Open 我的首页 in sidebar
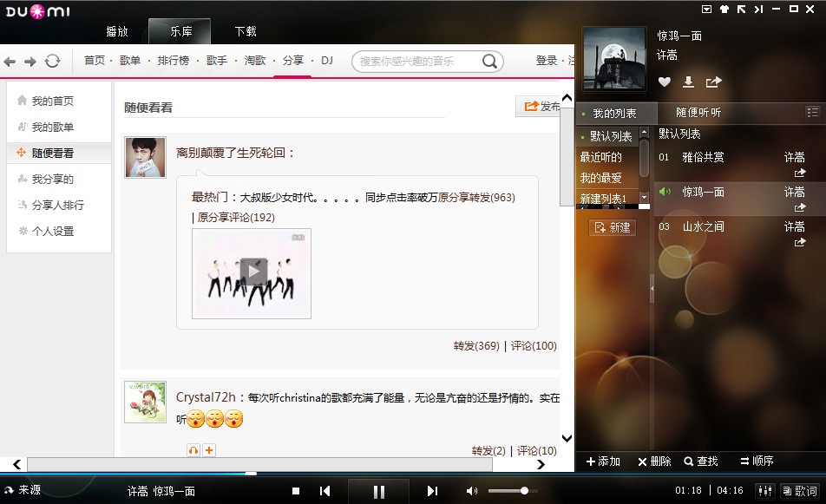826x504 pixels. coord(52,101)
